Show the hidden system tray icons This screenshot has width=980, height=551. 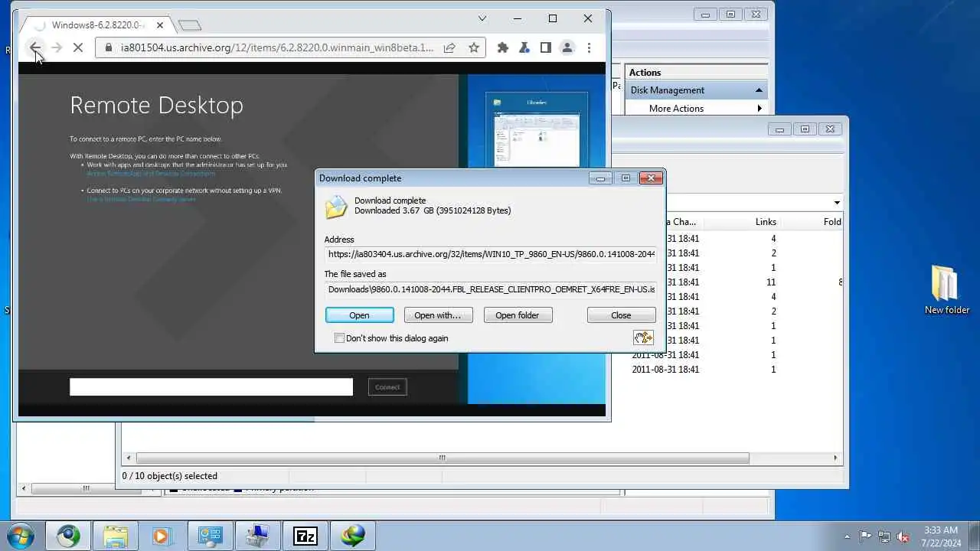847,536
